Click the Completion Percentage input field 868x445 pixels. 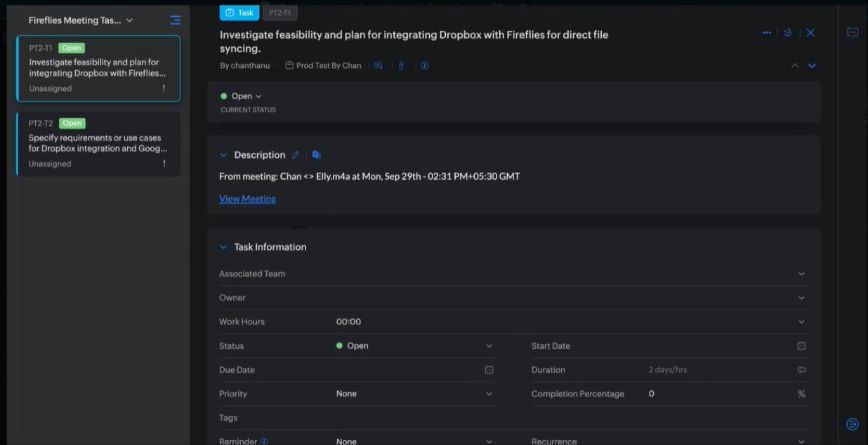[716, 394]
